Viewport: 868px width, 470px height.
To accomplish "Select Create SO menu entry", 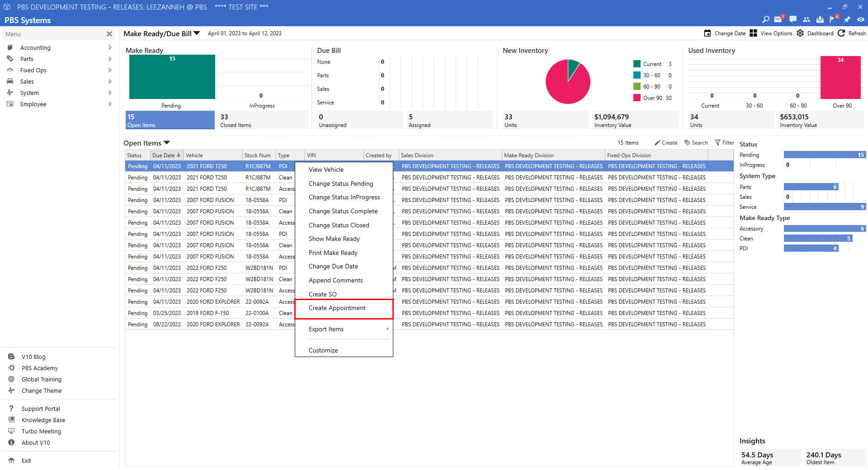I will coord(322,294).
